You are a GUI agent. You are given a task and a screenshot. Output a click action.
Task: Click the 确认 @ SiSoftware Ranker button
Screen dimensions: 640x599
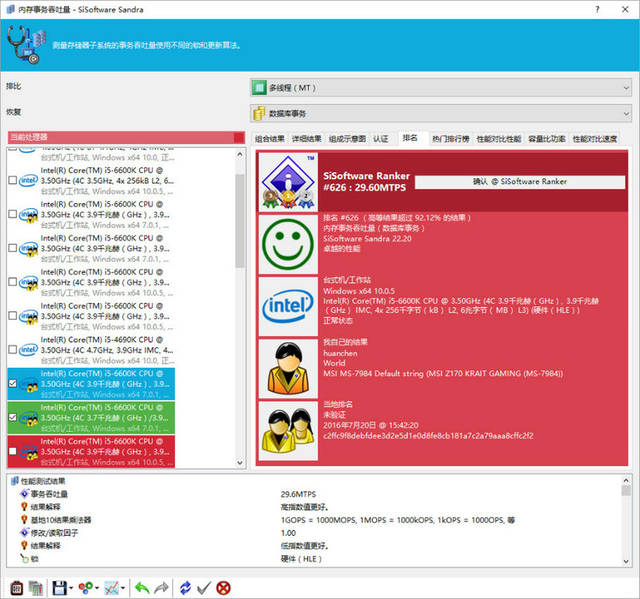click(519, 181)
